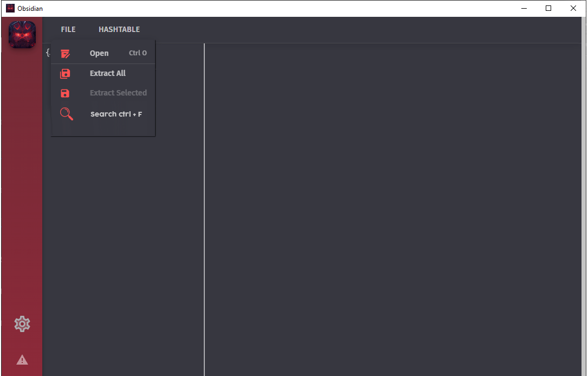Expand the curly brace node in the left panel
Screen dimensions: 588x376
coord(48,53)
